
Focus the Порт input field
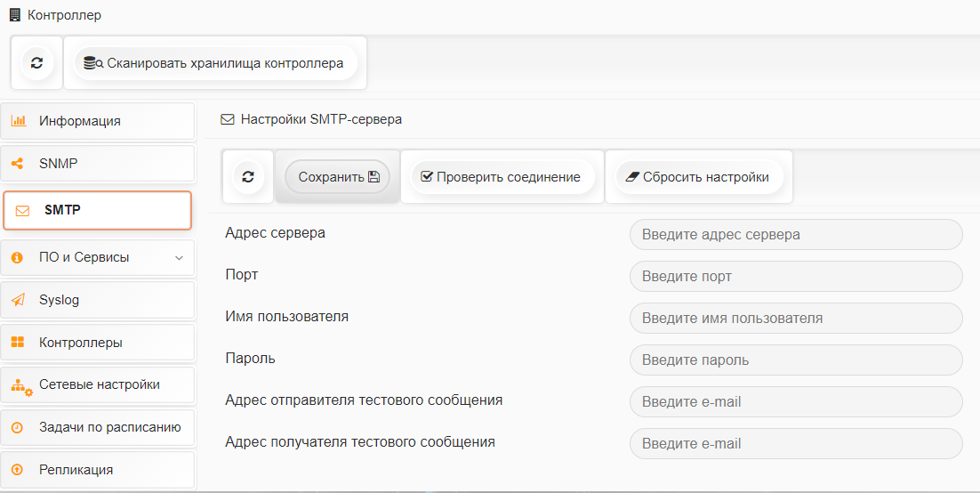pos(796,276)
